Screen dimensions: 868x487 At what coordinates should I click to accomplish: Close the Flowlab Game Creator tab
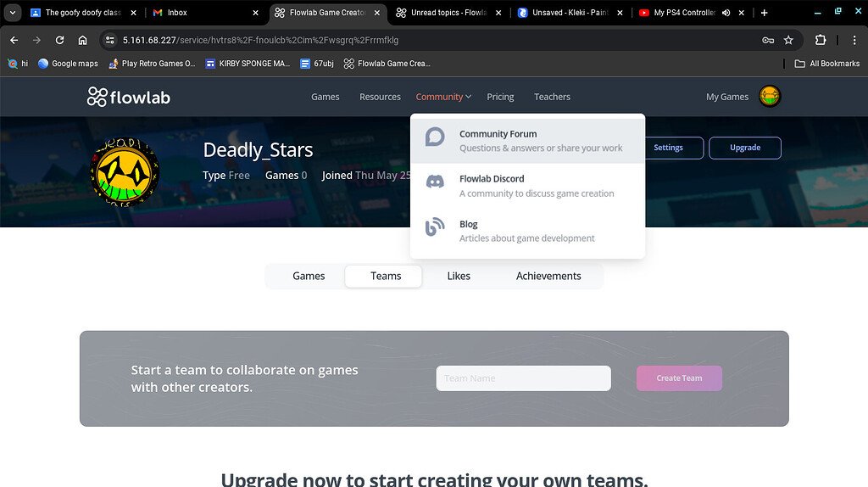377,12
